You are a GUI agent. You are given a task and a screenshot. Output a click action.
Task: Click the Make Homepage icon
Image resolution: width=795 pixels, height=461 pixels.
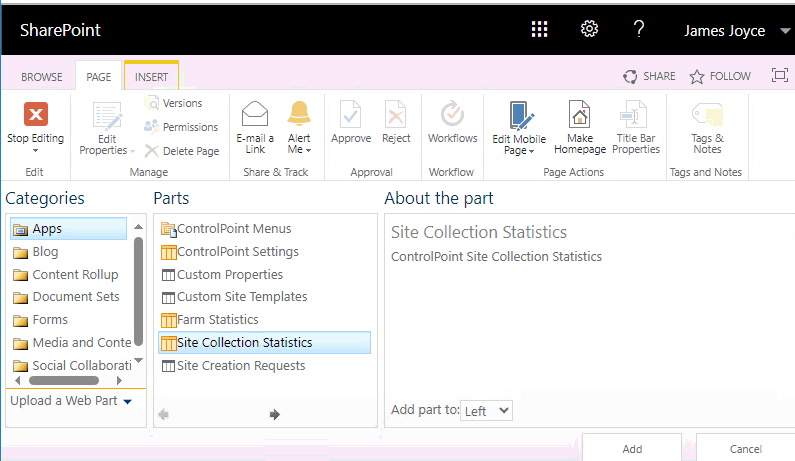(x=580, y=114)
